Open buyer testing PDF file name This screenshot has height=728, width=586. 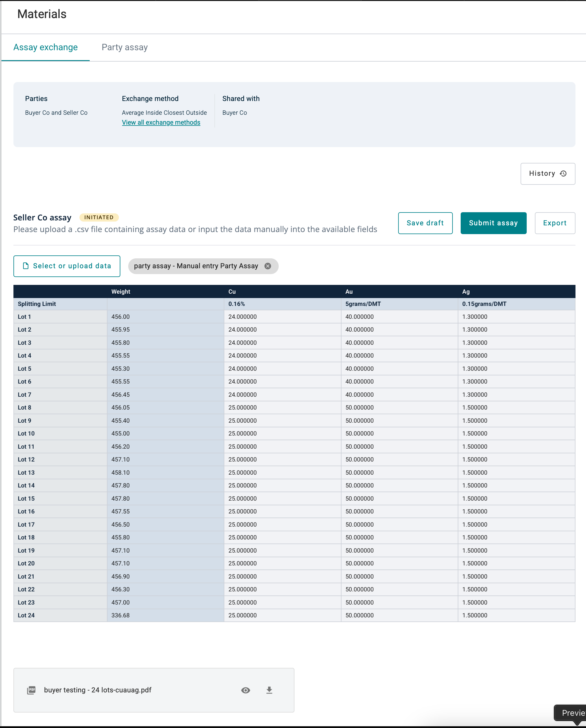click(x=98, y=690)
